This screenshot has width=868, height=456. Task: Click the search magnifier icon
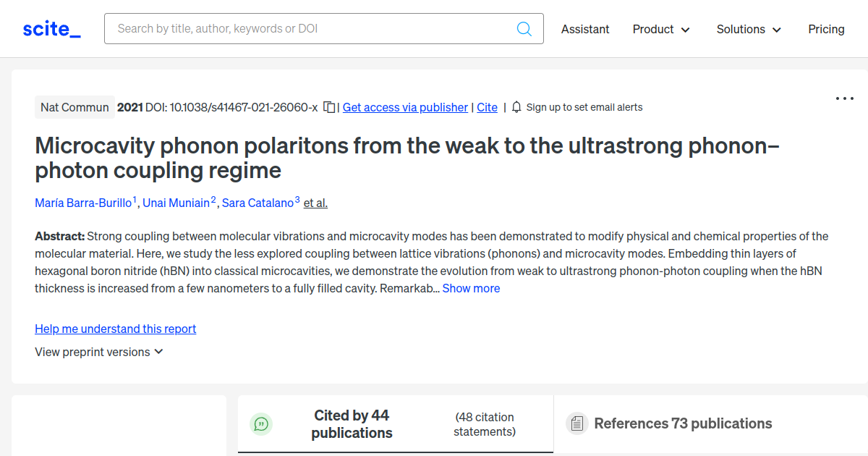coord(524,29)
